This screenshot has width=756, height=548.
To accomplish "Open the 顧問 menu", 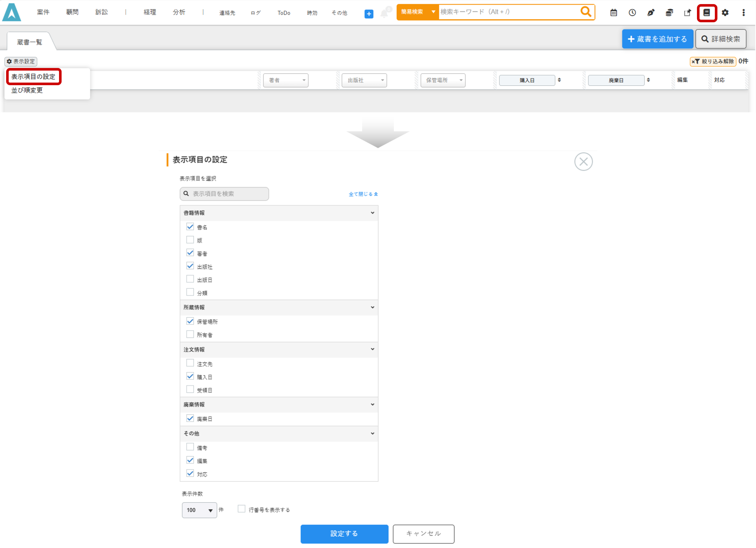I will tap(72, 12).
